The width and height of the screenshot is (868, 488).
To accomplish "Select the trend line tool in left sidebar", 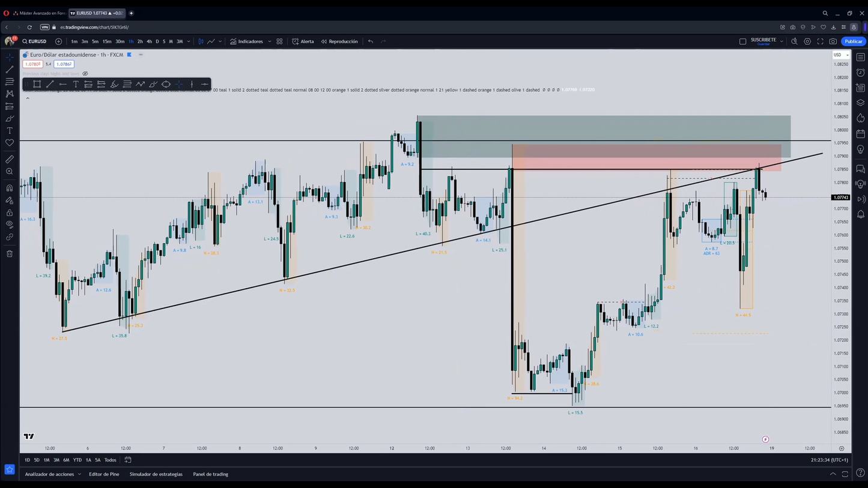I will coord(10,70).
